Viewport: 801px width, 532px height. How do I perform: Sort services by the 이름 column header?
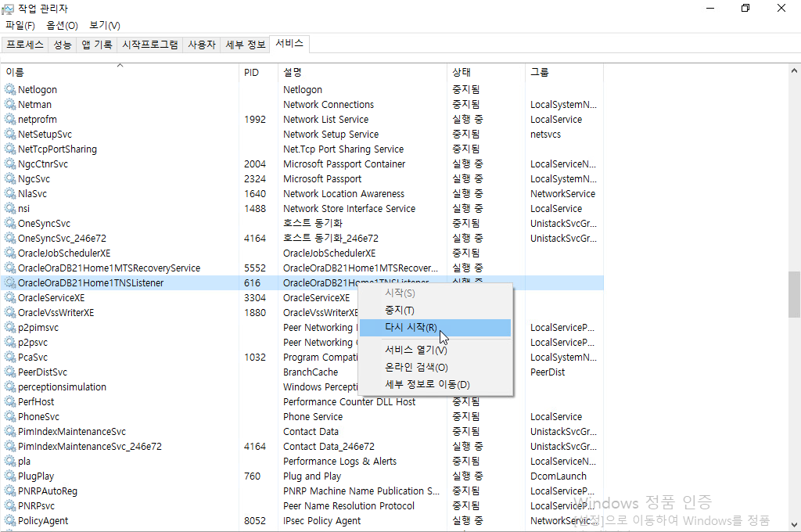(120, 72)
